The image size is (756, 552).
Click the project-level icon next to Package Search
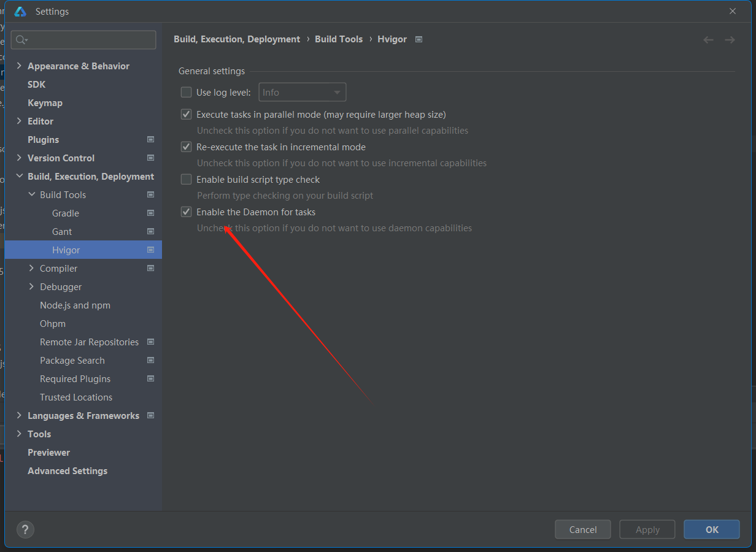(x=151, y=360)
